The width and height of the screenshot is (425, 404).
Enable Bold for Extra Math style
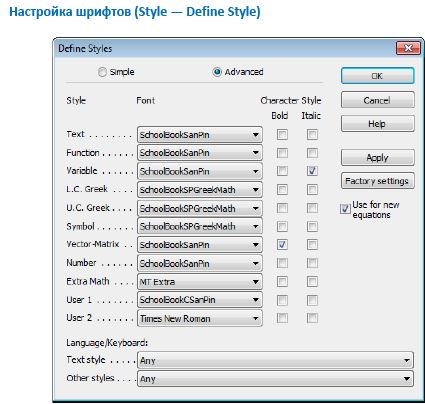[x=282, y=281]
